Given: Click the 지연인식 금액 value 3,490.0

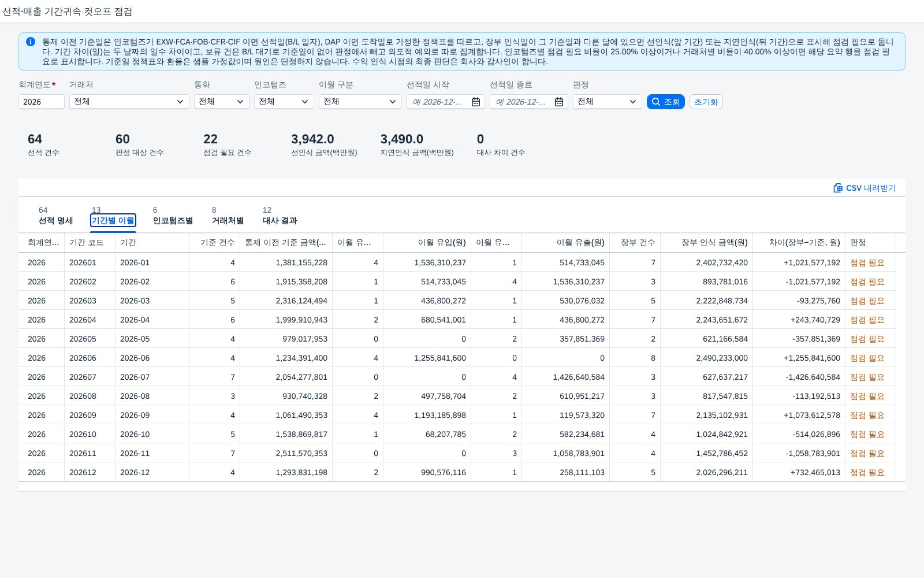Looking at the screenshot, I should pos(402,139).
